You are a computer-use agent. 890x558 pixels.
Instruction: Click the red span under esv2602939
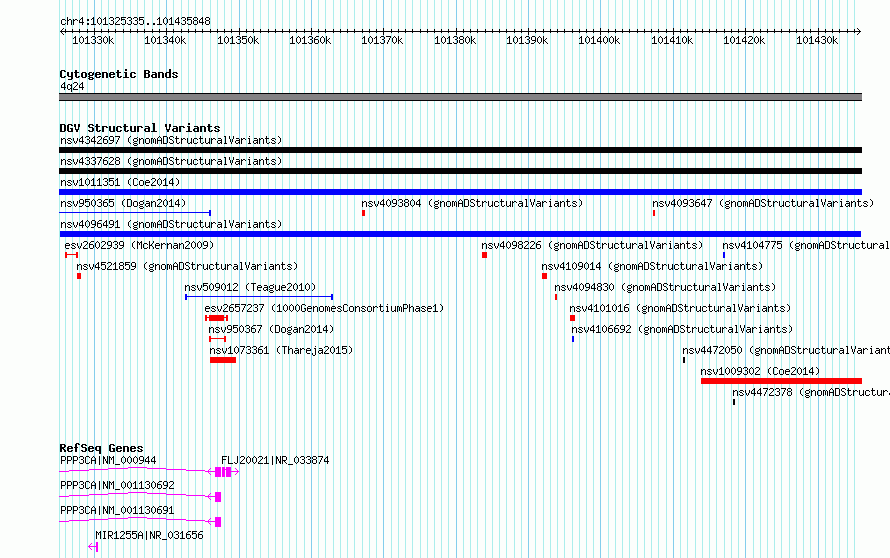click(x=71, y=255)
